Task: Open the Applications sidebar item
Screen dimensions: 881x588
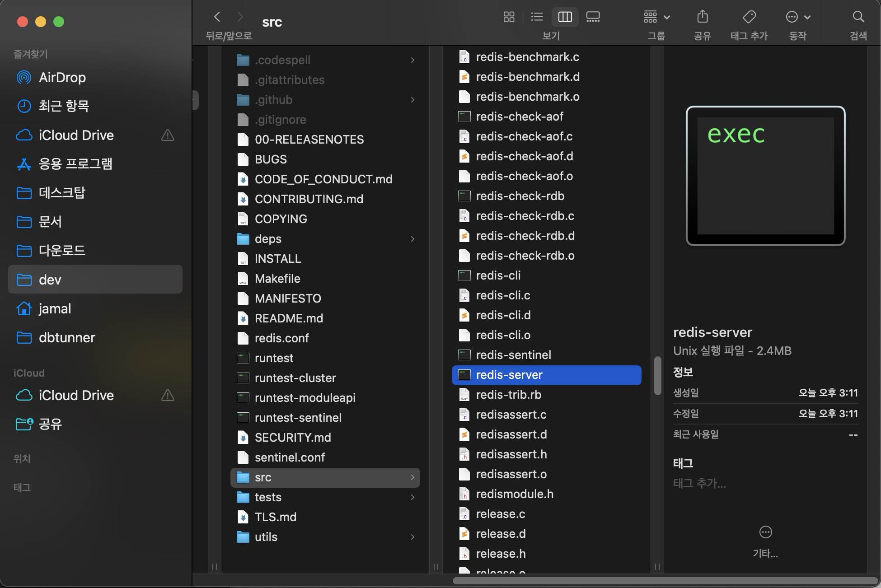Action: [75, 164]
